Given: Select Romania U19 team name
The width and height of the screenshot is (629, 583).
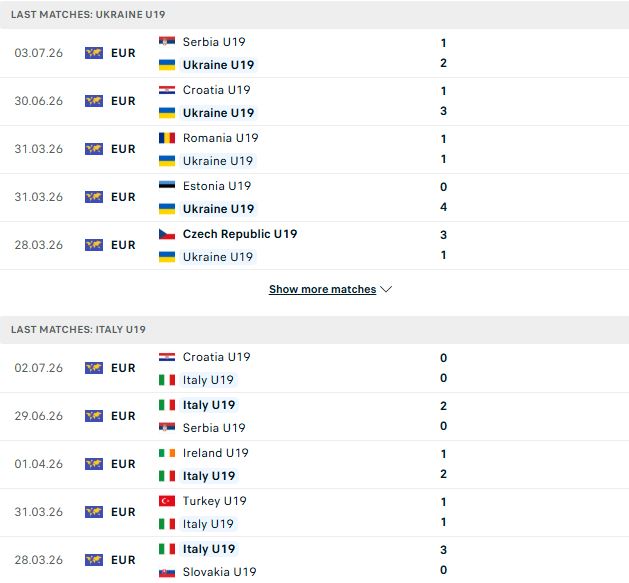Looking at the screenshot, I should click(221, 138).
